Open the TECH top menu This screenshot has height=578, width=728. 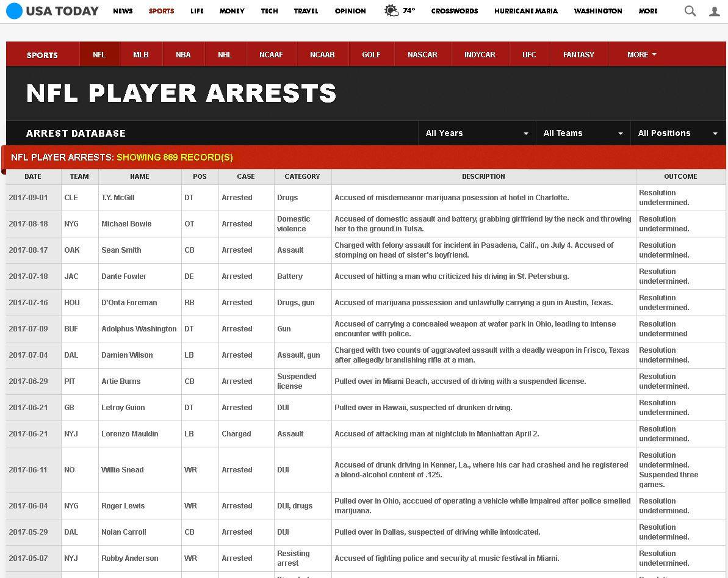click(x=269, y=10)
